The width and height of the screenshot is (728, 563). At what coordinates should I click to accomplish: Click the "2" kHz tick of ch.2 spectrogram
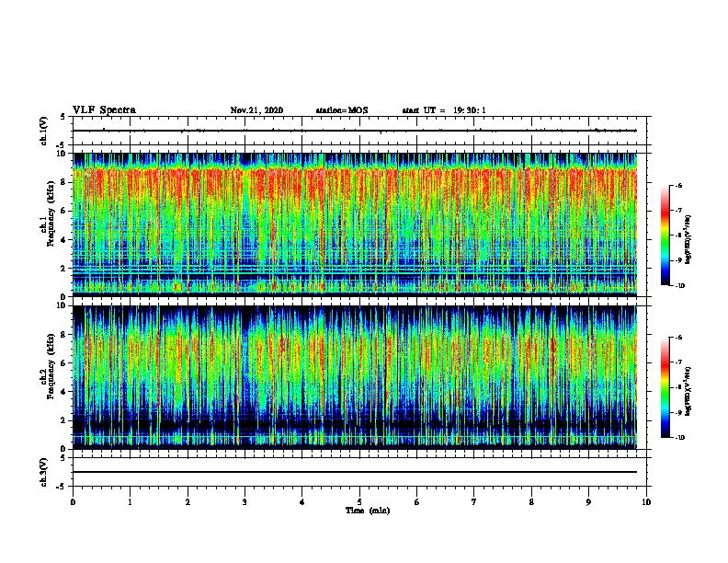coord(63,420)
